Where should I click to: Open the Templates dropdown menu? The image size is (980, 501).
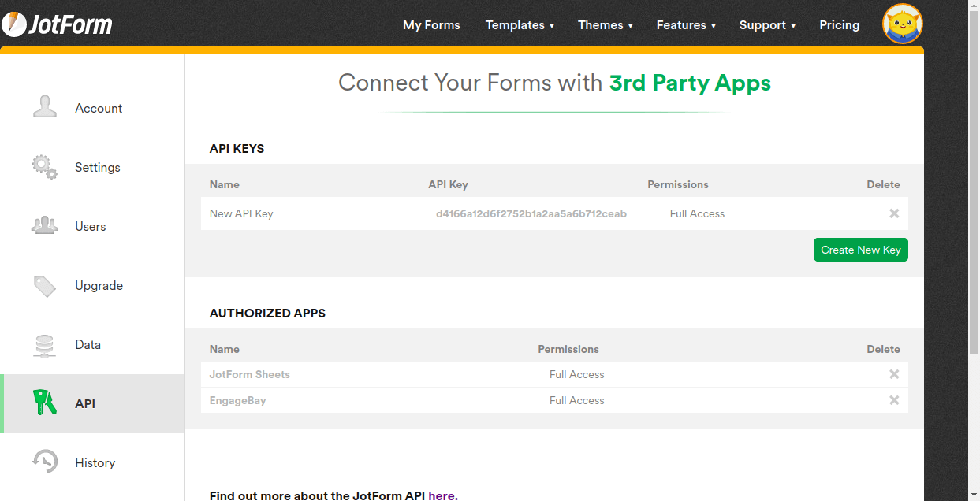point(520,25)
